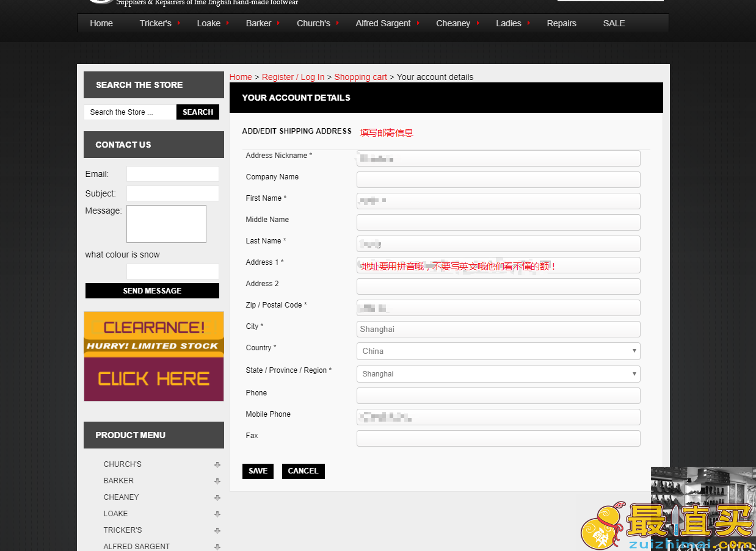Focus the City field showing Shanghai

point(498,330)
